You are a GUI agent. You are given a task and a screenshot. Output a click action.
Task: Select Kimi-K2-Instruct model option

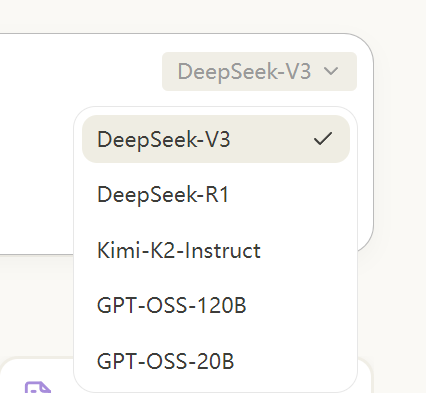[216, 250]
